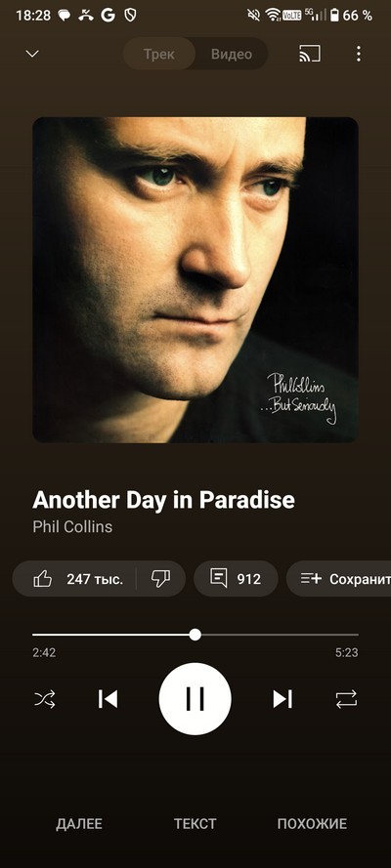Skip to the previous track
The width and height of the screenshot is (391, 868).
pos(108,699)
